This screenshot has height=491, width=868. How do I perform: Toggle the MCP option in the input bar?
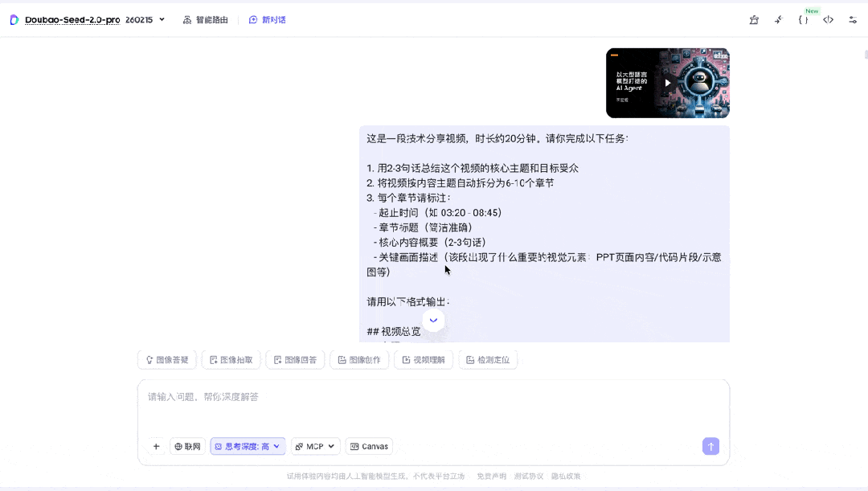(x=315, y=446)
